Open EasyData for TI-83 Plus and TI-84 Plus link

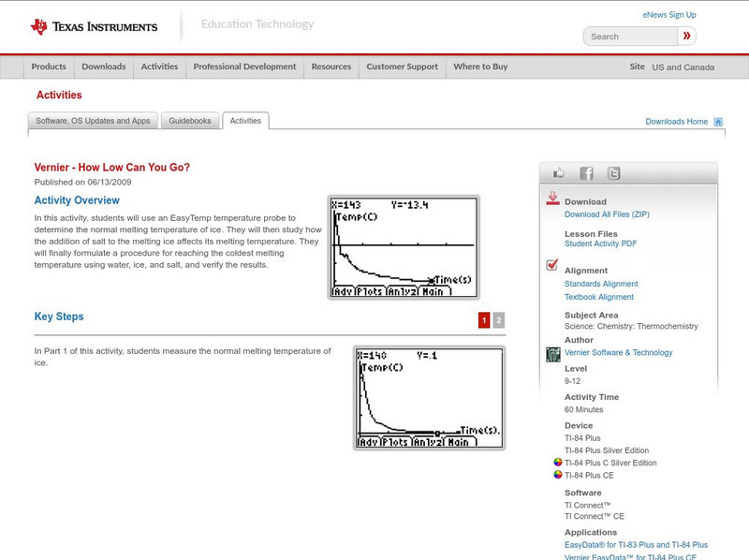636,545
